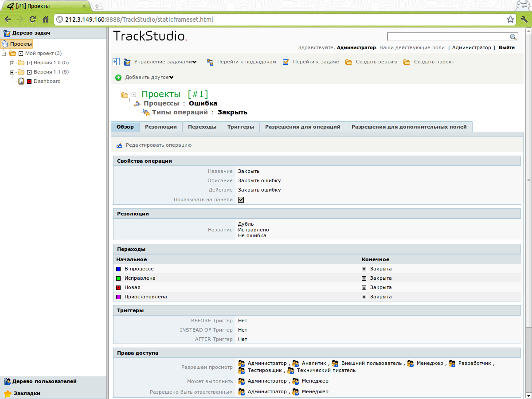The height and width of the screenshot is (399, 532).
Task: Click the Технический писатель role text
Action: tap(326, 371)
